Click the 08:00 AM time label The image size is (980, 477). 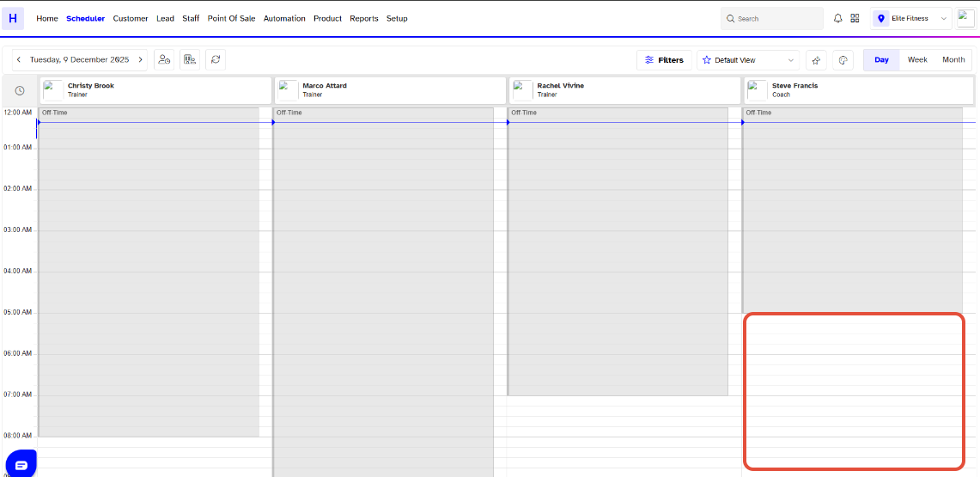click(17, 436)
